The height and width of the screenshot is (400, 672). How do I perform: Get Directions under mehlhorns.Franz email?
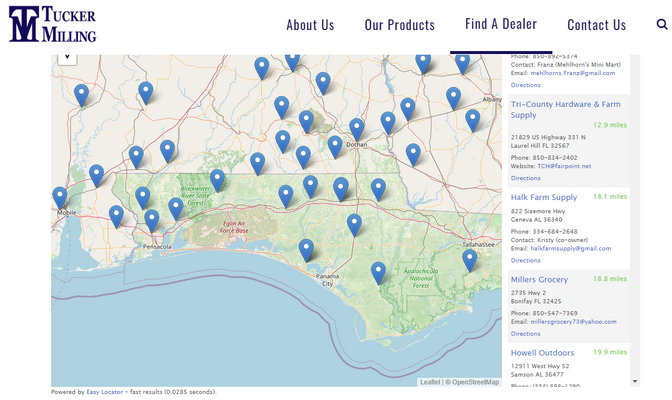[525, 85]
